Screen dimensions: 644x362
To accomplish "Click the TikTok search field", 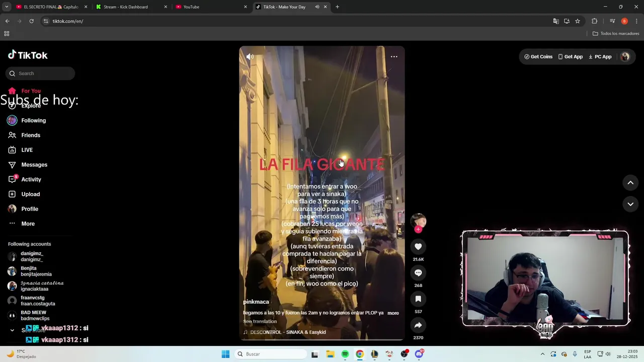I will [x=40, y=73].
